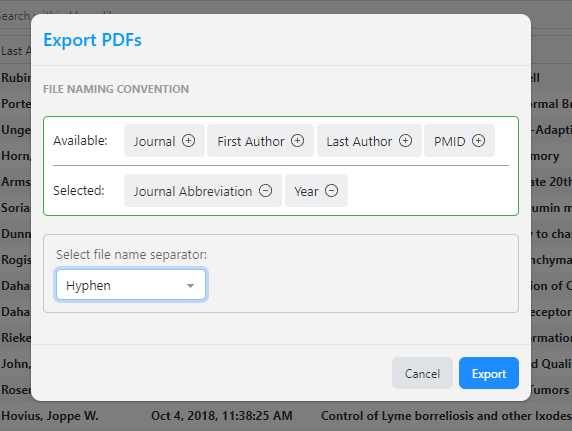The width and height of the screenshot is (572, 431).
Task: Add PMID via its plus icon
Action: click(478, 141)
